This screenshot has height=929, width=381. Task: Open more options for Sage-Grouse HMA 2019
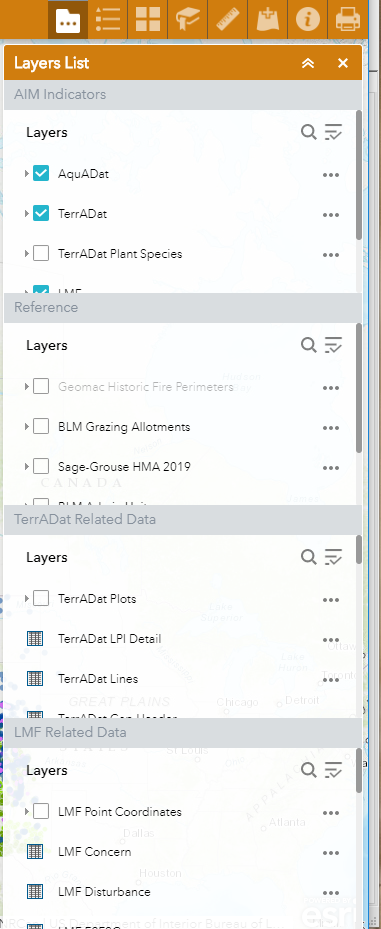coord(331,468)
